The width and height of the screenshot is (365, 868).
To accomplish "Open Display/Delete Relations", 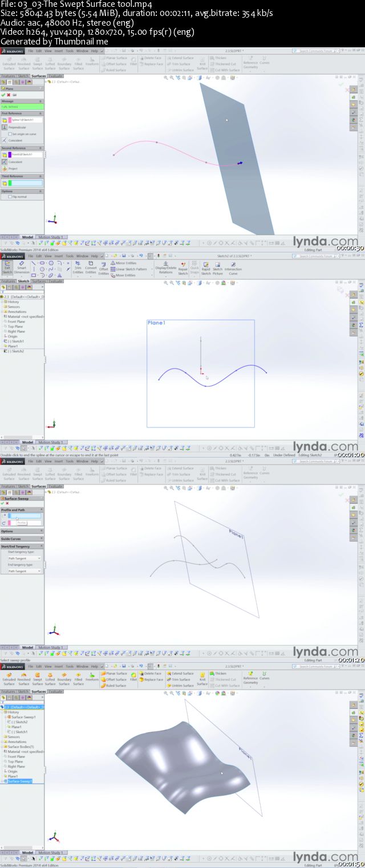I will tap(166, 268).
